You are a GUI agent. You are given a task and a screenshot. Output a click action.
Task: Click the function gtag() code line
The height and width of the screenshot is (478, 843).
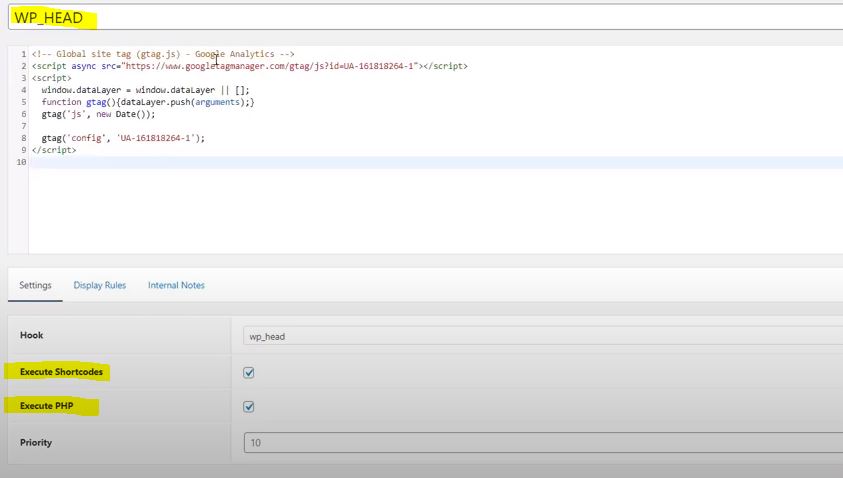(148, 102)
